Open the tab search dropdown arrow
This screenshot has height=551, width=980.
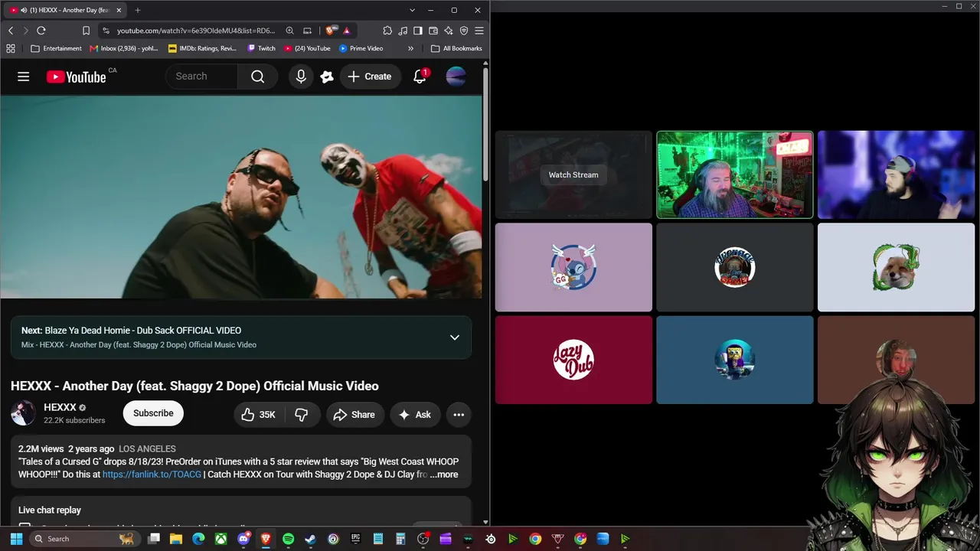412,10
